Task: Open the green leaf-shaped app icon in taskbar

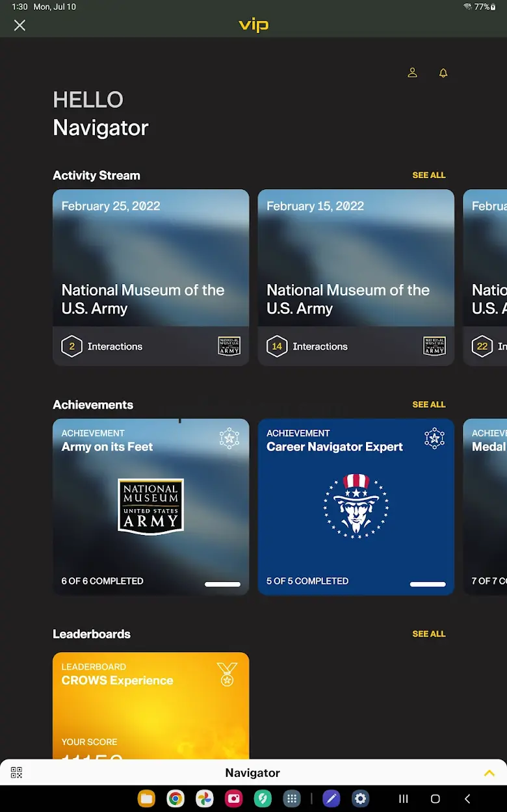Action: point(263,799)
